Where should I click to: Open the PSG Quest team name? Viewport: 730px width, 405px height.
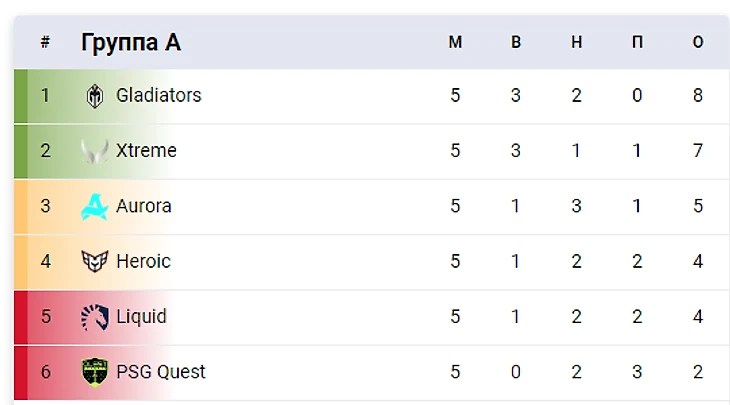160,372
